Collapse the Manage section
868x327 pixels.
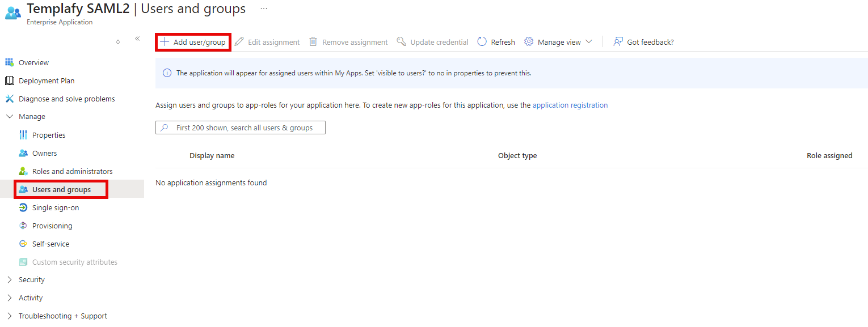[x=9, y=116]
